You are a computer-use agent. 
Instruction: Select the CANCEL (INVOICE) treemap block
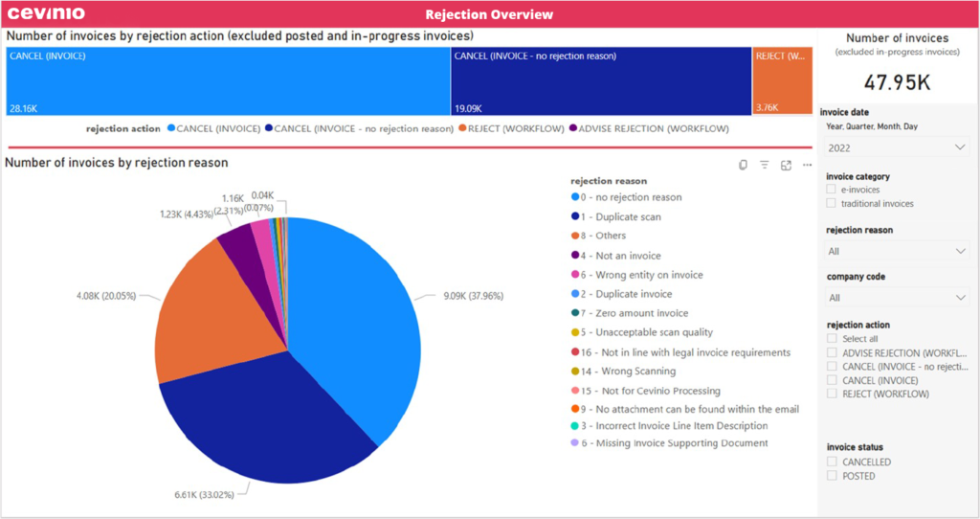(228, 81)
